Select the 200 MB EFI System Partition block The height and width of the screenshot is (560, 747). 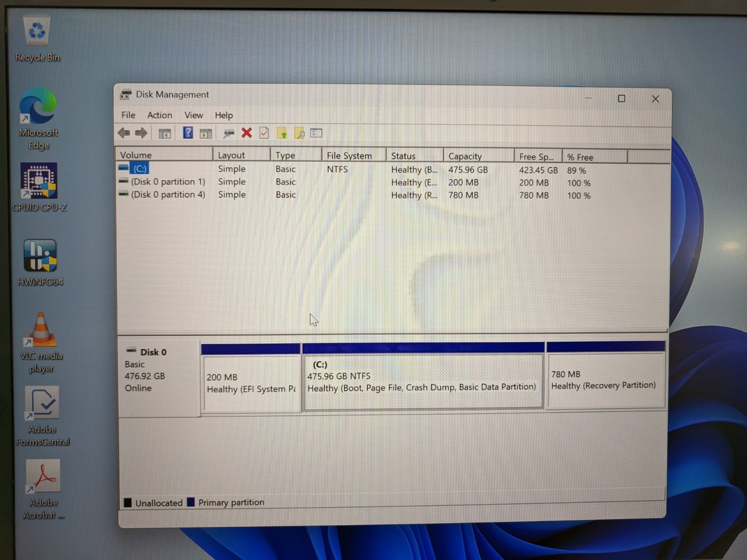coord(251,378)
